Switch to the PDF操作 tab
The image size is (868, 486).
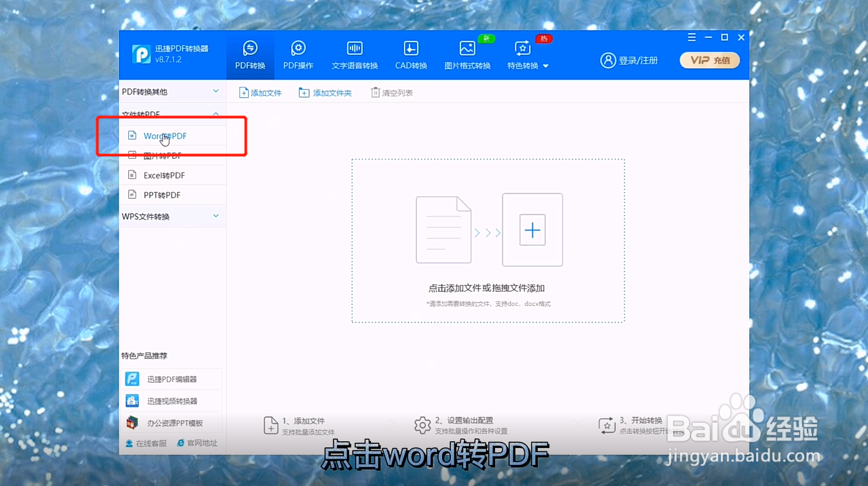coord(298,55)
